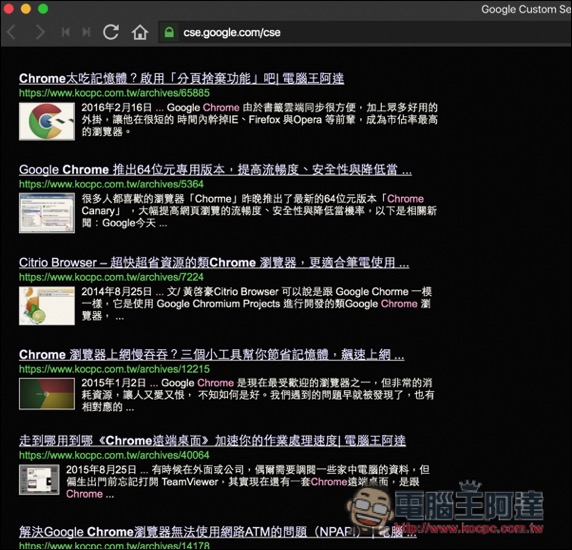This screenshot has height=550, width=572.
Task: Open the 'Chrome遠端桌面' result title
Action: pyautogui.click(x=212, y=441)
